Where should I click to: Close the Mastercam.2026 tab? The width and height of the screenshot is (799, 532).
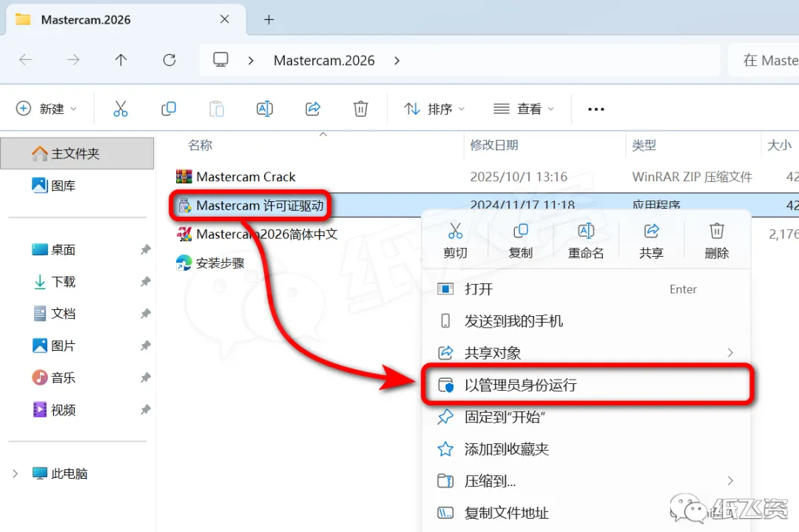224,19
